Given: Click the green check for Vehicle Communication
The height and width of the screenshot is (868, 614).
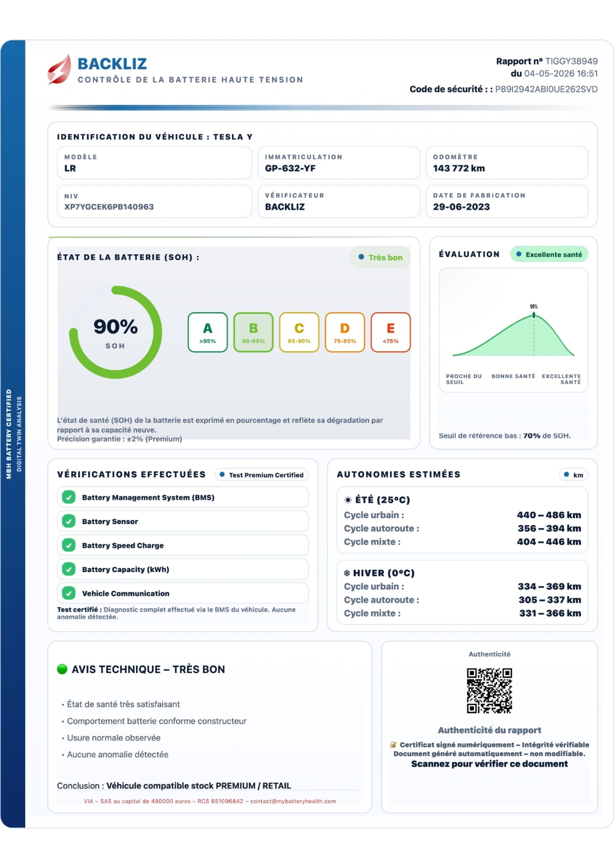Looking at the screenshot, I should pos(69,593).
